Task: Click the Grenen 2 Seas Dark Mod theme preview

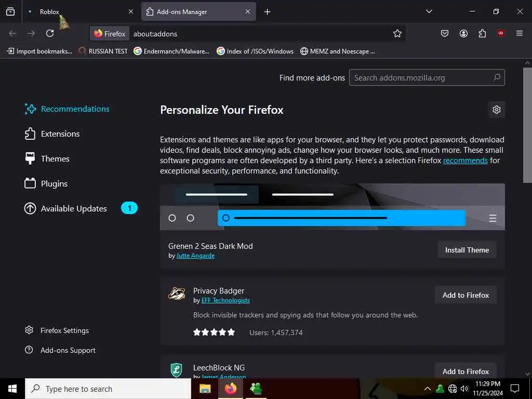Action: tap(332, 207)
